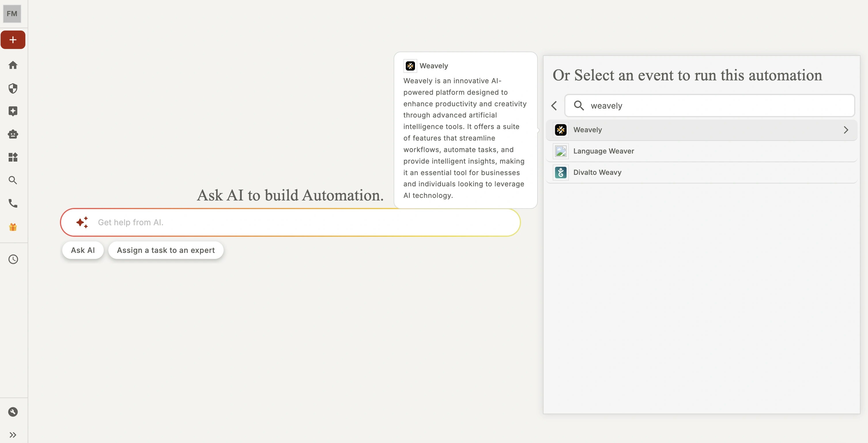868x443 pixels.
Task: Click the weavely search input field
Action: [707, 105]
